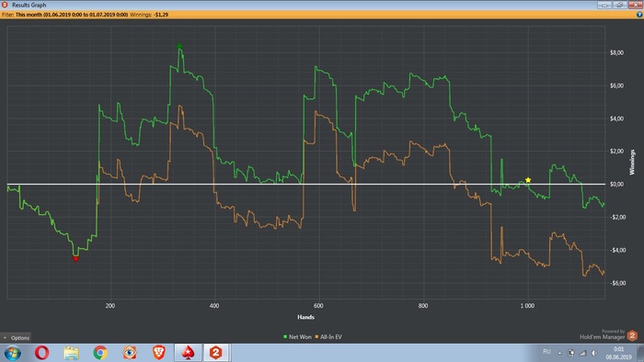The width and height of the screenshot is (644, 362).
Task: Click the $0,00 winnings axis label
Action: point(616,184)
